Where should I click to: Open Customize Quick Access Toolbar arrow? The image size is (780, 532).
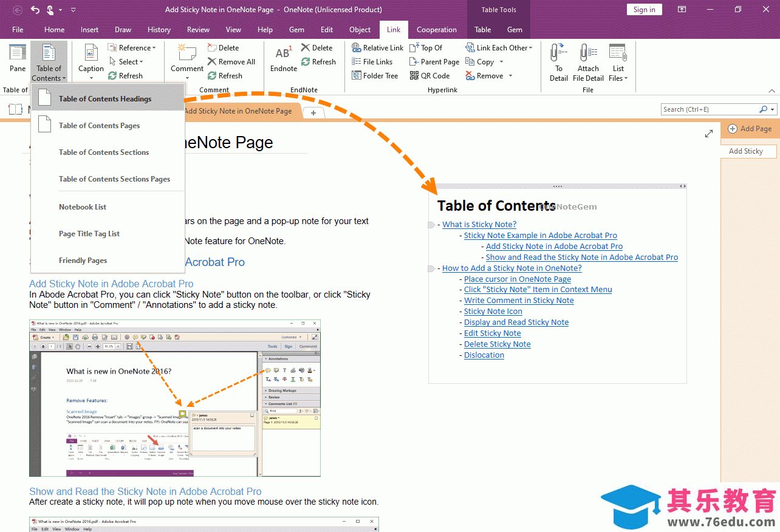point(73,10)
